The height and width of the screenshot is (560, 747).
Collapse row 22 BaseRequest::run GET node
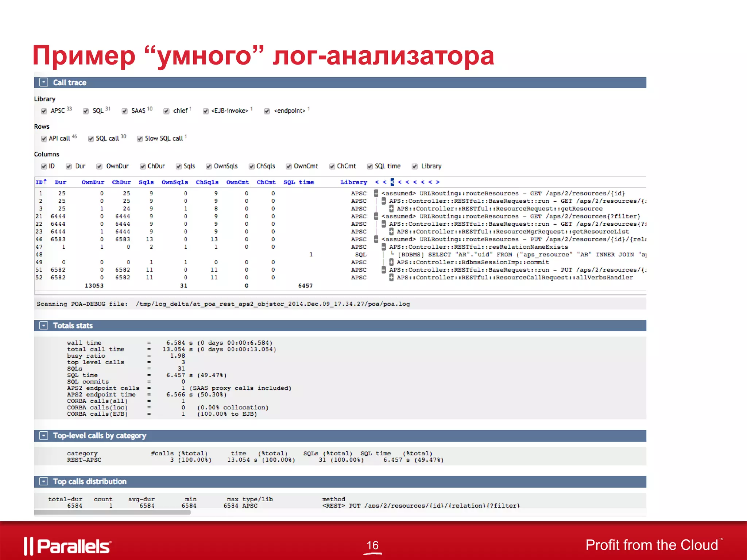point(384,224)
